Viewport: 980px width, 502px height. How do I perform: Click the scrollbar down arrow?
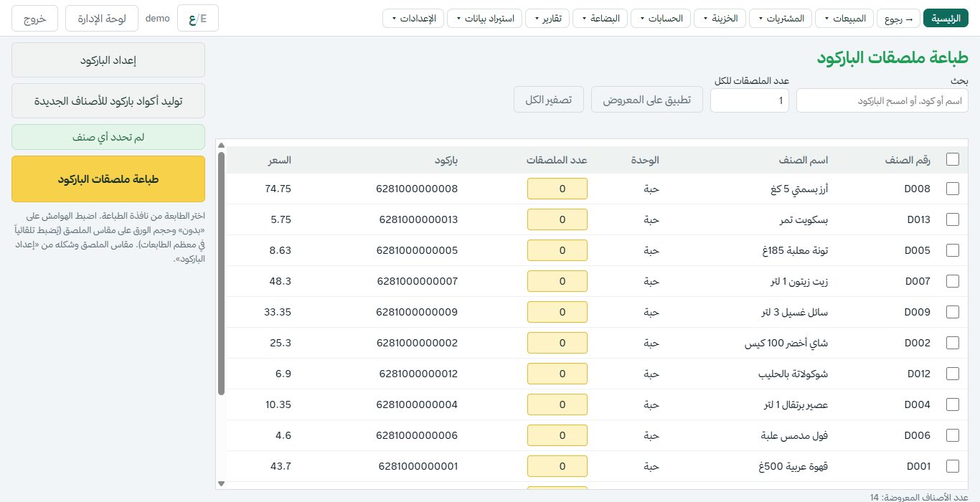tap(221, 484)
